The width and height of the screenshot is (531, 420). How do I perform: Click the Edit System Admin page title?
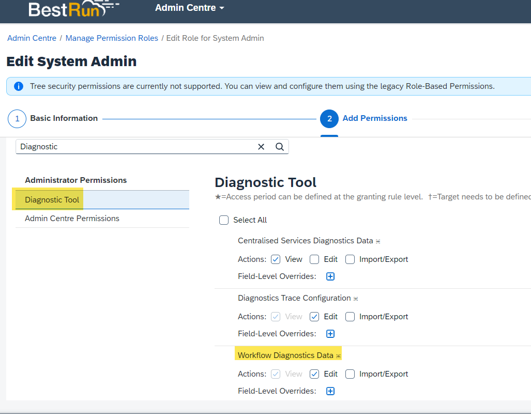coord(71,61)
